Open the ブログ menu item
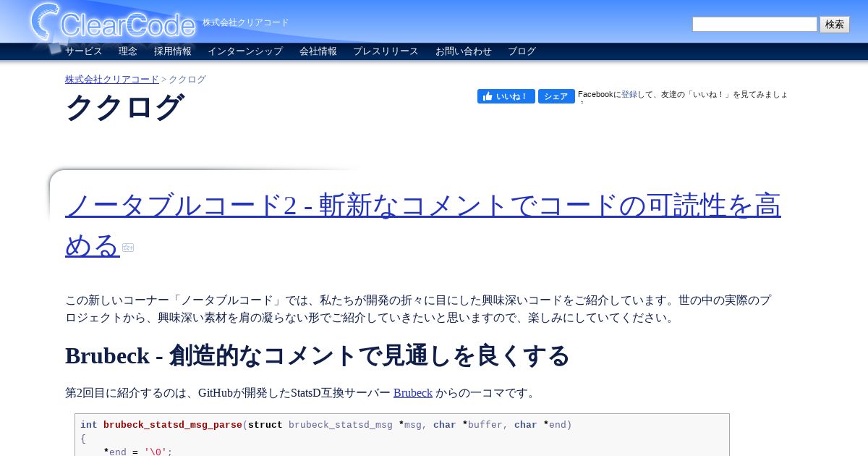The width and height of the screenshot is (868, 456). pos(522,51)
